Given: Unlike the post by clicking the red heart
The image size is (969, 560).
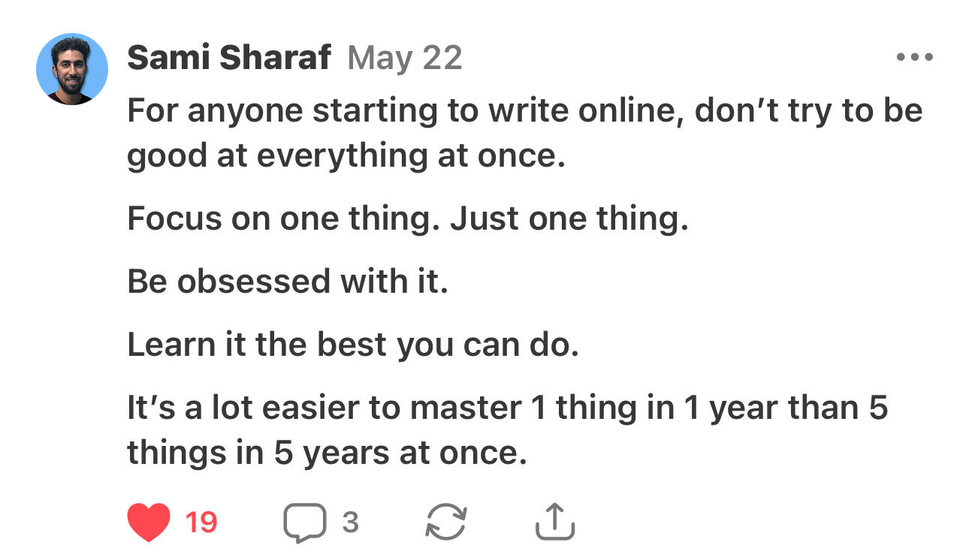Looking at the screenshot, I should (150, 519).
